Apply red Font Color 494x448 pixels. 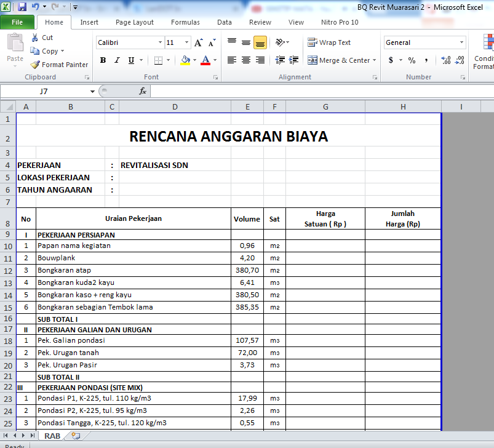pyautogui.click(x=205, y=60)
